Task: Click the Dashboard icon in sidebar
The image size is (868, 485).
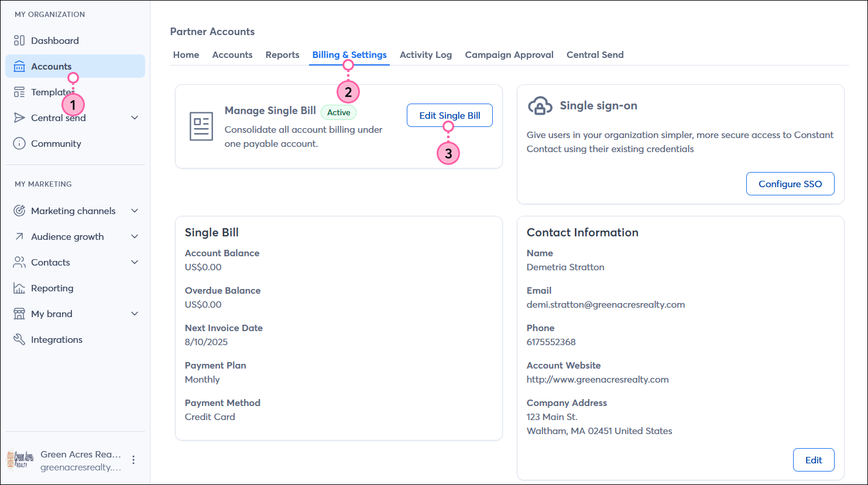Action: pyautogui.click(x=19, y=40)
